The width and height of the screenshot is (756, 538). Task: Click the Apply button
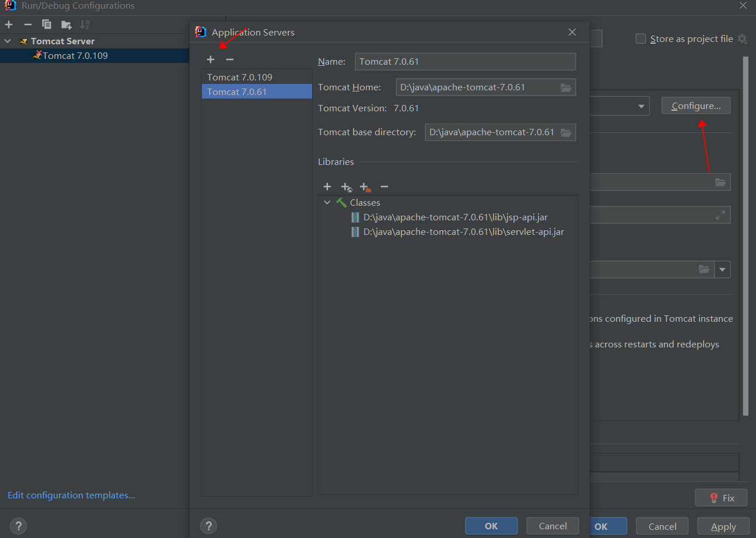click(x=723, y=526)
